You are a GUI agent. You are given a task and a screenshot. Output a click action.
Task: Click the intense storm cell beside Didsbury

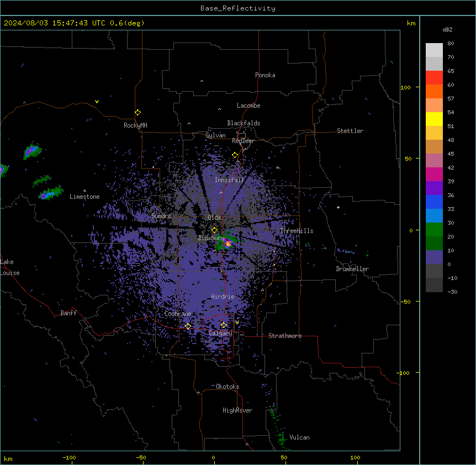coord(228,243)
